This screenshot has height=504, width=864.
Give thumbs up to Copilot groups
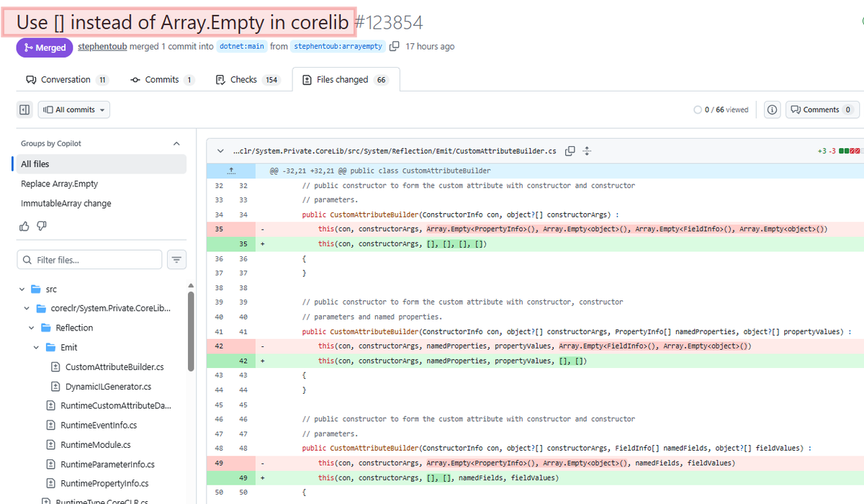[25, 226]
